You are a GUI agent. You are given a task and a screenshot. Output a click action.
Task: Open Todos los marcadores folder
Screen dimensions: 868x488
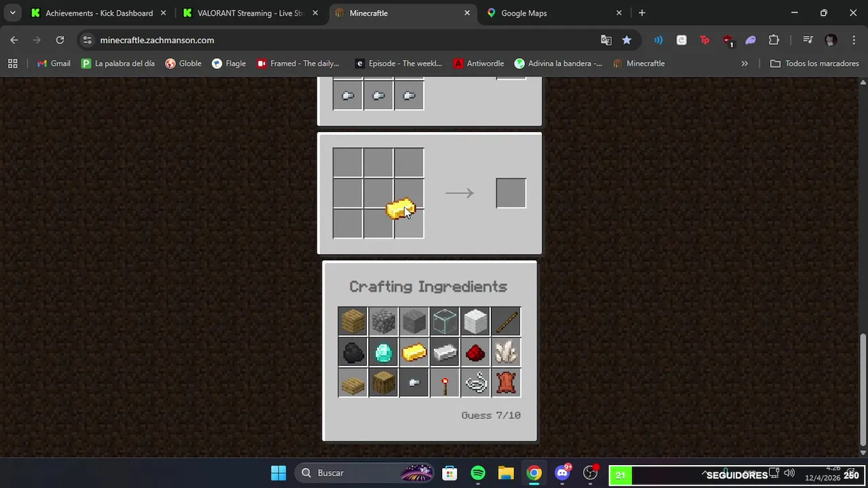point(814,63)
